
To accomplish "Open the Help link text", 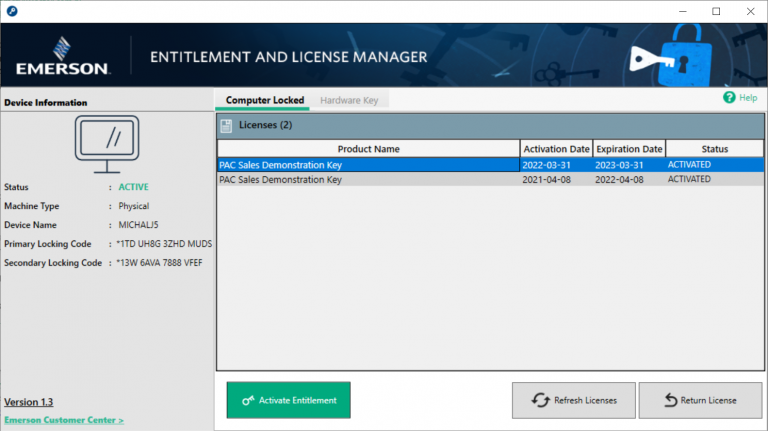I will click(747, 98).
